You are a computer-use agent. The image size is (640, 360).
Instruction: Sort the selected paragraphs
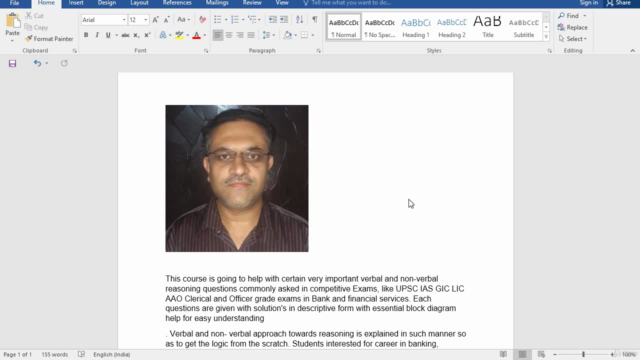point(299,20)
